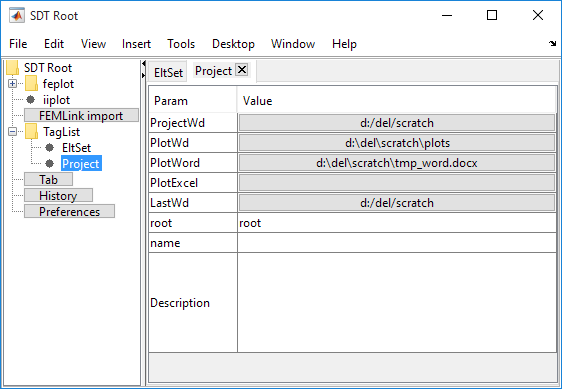Click the SDT Root folder icon

coord(13,67)
